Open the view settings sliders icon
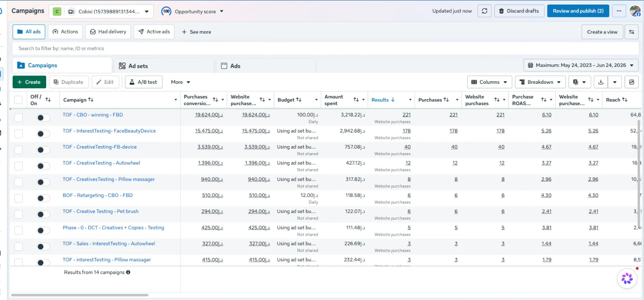The image size is (644, 300). 631,32
